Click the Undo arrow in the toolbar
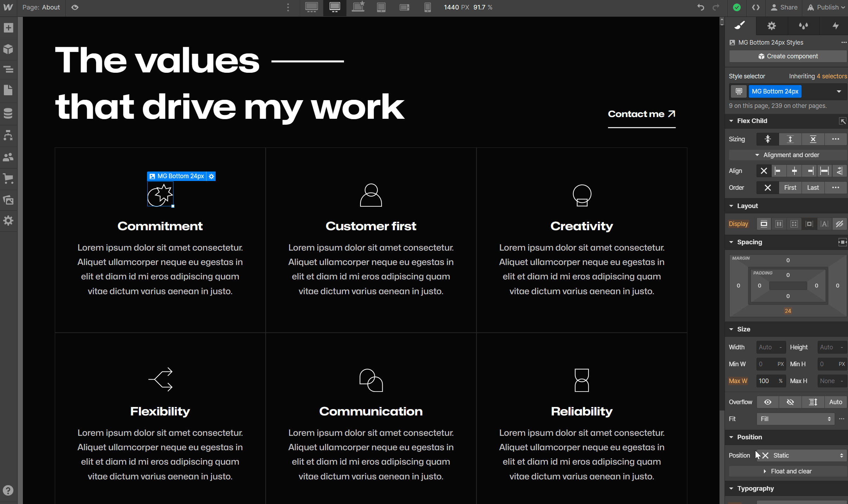Screen dimensions: 848x504 tap(701, 7)
